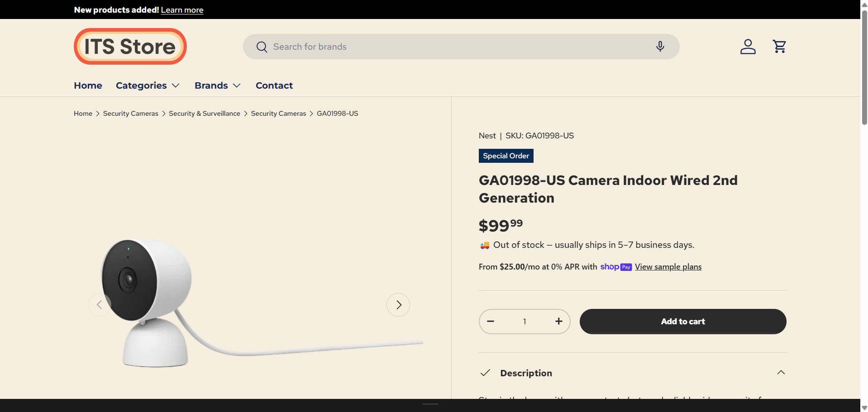This screenshot has height=412, width=868.
Task: Increase quantity with plus button
Action: point(558,322)
